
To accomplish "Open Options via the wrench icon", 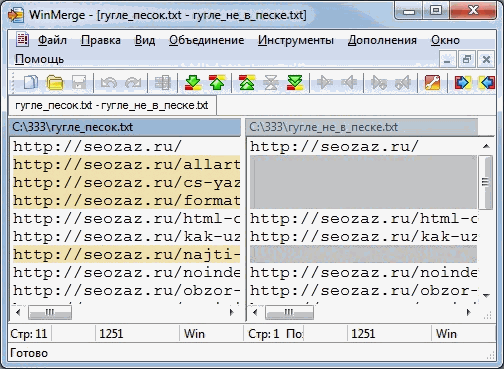I will (x=432, y=82).
